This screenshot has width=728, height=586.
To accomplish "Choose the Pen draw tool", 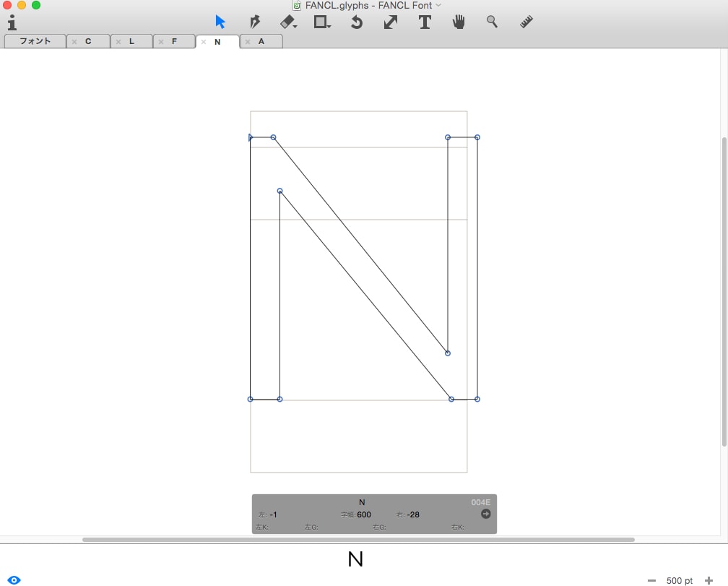I will (x=254, y=22).
